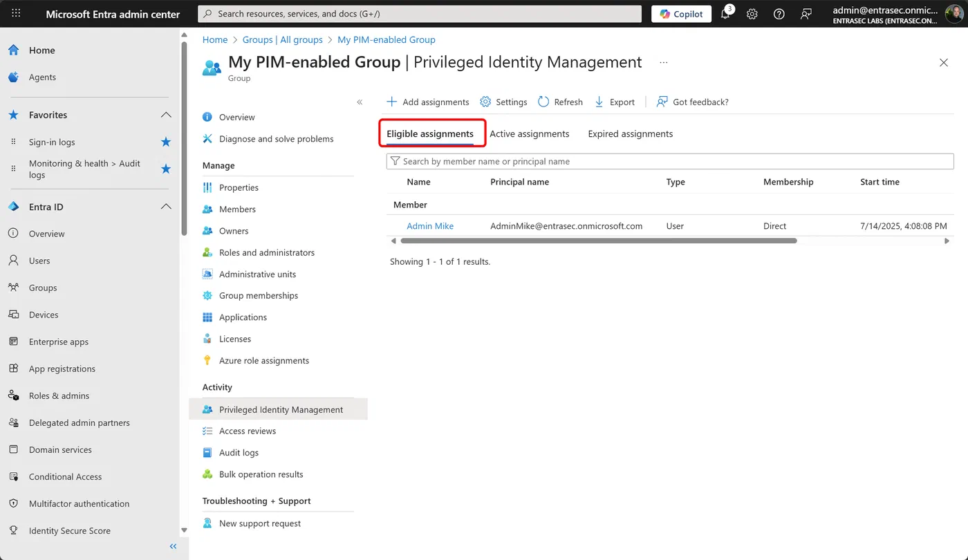Viewport: 968px width, 560px height.
Task: Click My PIM-enabled Group breadcrumb
Action: (x=387, y=39)
